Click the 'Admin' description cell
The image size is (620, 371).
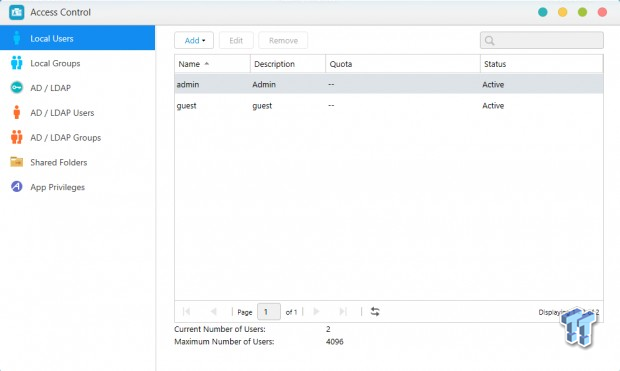264,84
